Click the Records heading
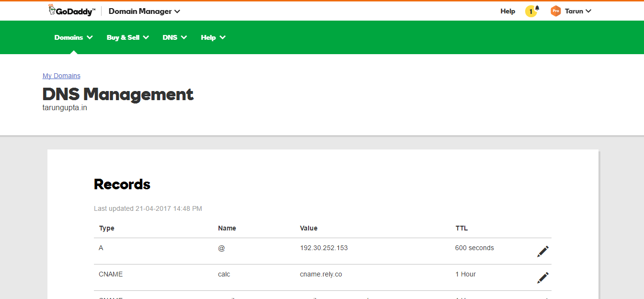 coord(122,184)
